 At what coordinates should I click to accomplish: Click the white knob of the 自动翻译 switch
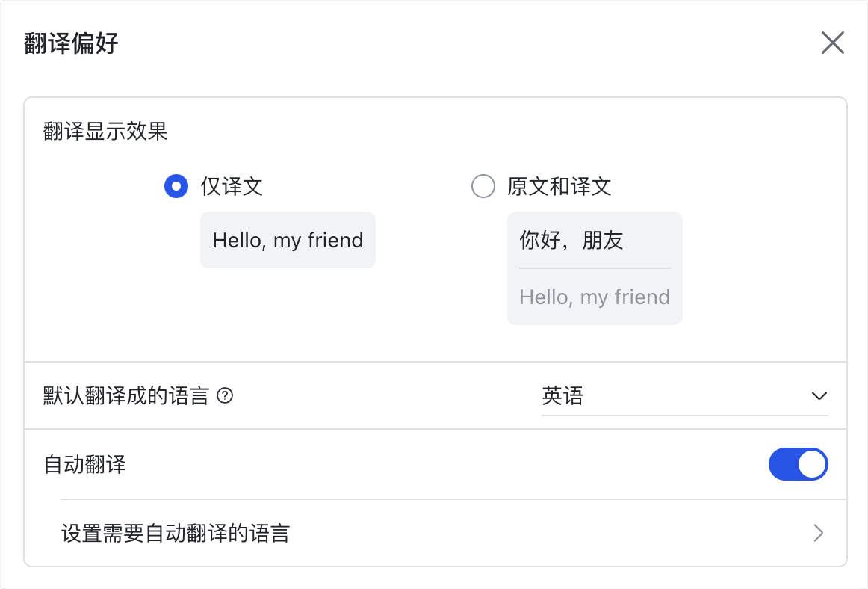(812, 465)
